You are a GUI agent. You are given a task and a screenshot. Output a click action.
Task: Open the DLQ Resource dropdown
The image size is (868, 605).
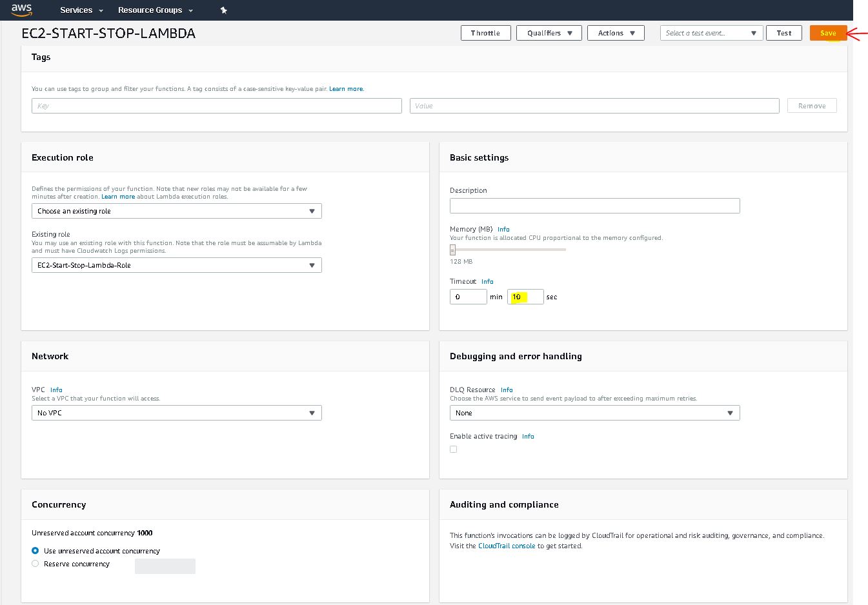pyautogui.click(x=594, y=413)
